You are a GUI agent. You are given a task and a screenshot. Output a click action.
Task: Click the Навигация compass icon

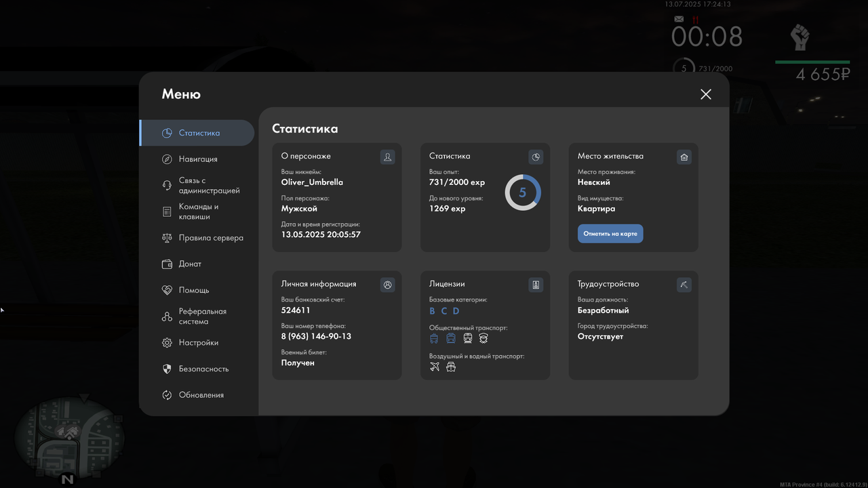click(x=167, y=159)
